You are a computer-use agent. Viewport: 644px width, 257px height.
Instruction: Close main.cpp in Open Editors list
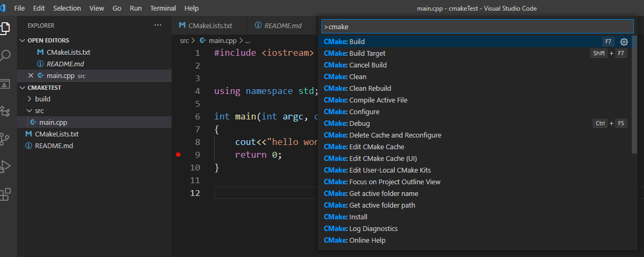pos(30,75)
